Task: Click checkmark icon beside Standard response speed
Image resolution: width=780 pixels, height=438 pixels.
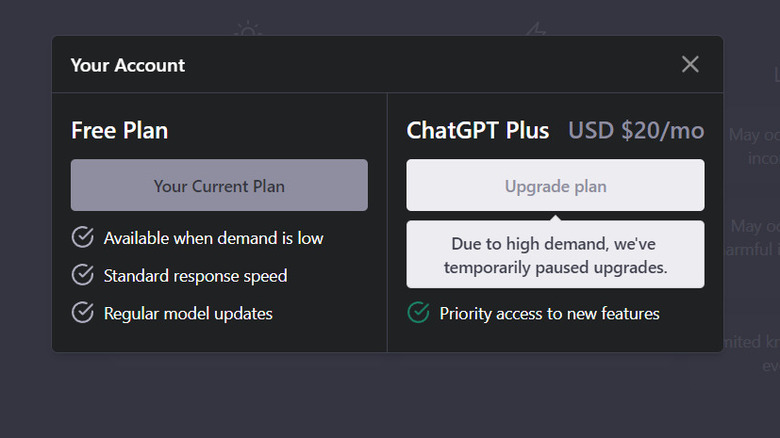Action: point(83,275)
